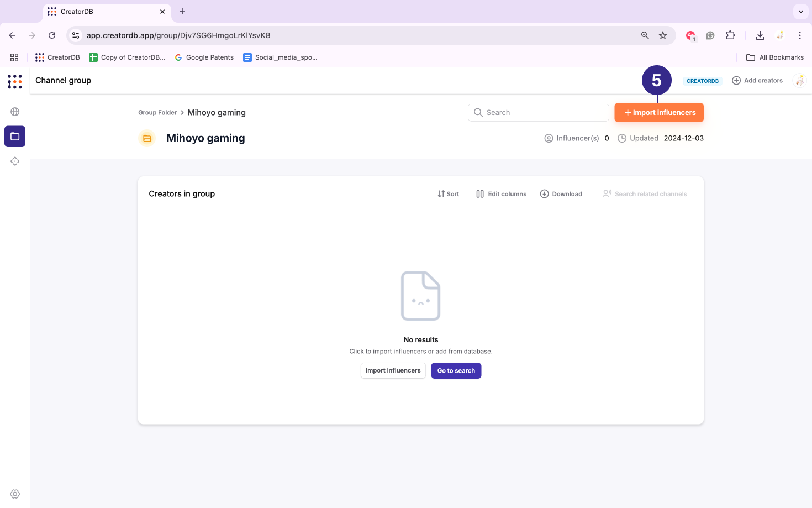The height and width of the screenshot is (508, 812).
Task: Open the red extension icon with badge
Action: pos(690,35)
